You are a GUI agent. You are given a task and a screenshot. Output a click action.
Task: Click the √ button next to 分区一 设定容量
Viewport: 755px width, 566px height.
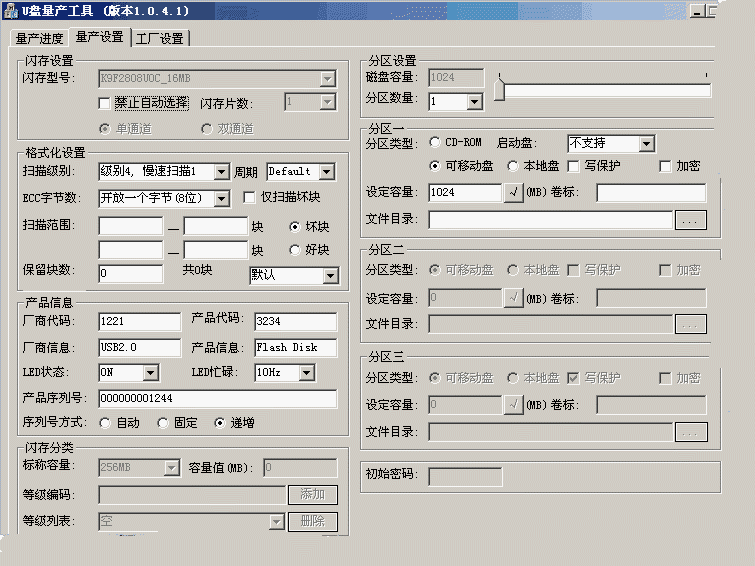514,193
